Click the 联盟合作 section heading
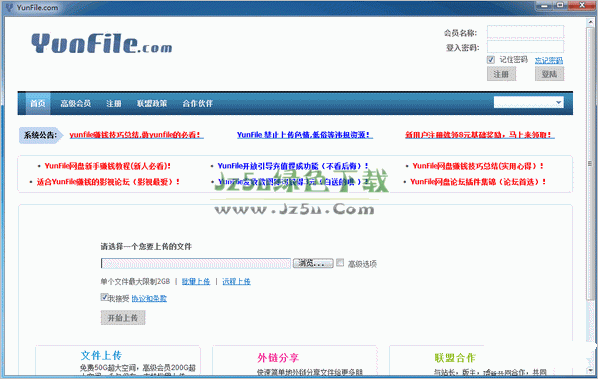This screenshot has height=379, width=598. [455, 358]
